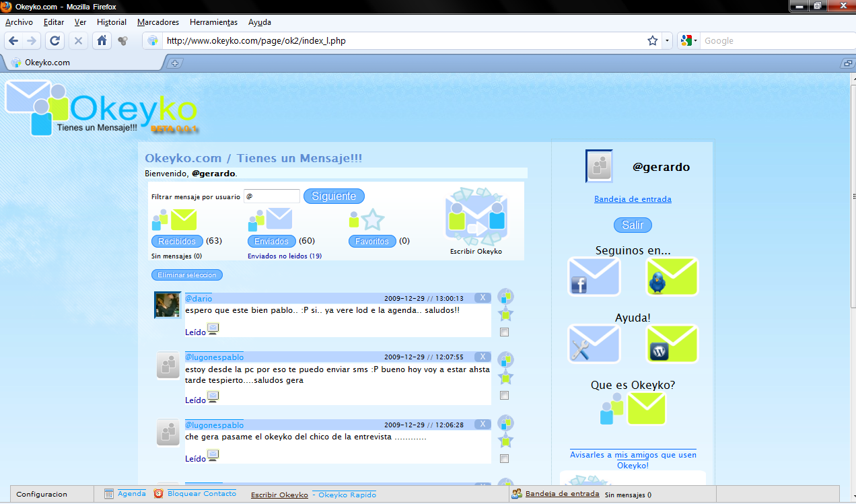Star the 12:06:28 message as favorite

click(505, 441)
